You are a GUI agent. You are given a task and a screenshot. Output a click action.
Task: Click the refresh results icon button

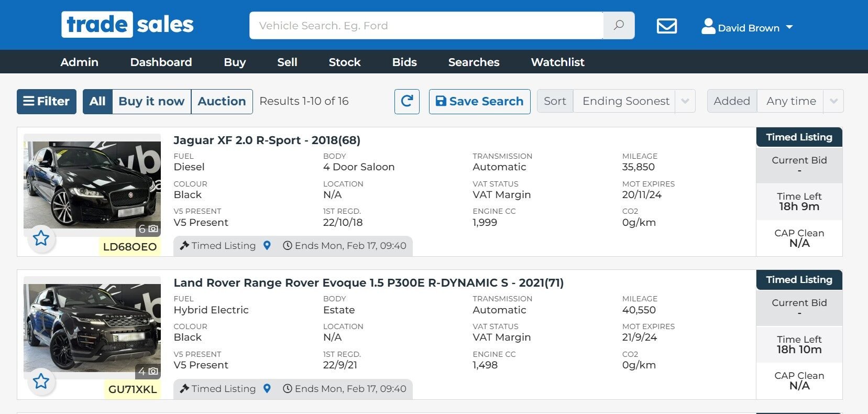pos(407,101)
